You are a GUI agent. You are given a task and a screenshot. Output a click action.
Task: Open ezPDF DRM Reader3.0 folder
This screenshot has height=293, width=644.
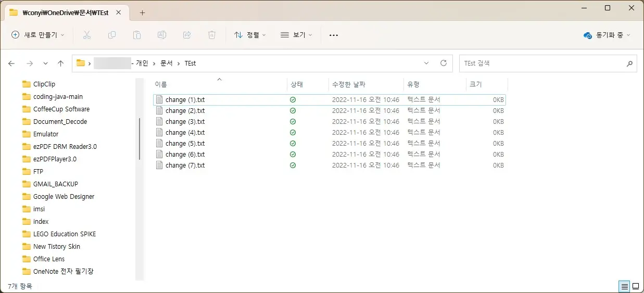coord(65,146)
